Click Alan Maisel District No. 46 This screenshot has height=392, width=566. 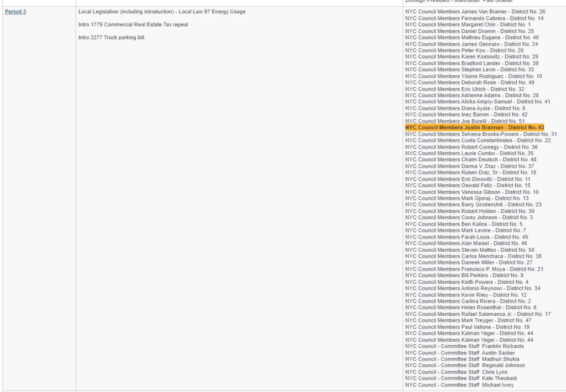coord(466,243)
